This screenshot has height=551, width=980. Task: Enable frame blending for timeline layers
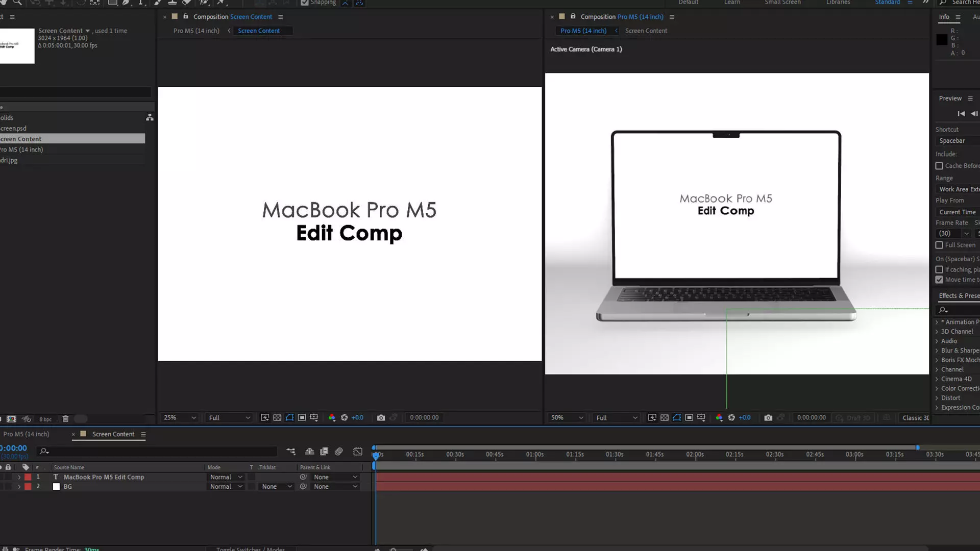coord(324,452)
